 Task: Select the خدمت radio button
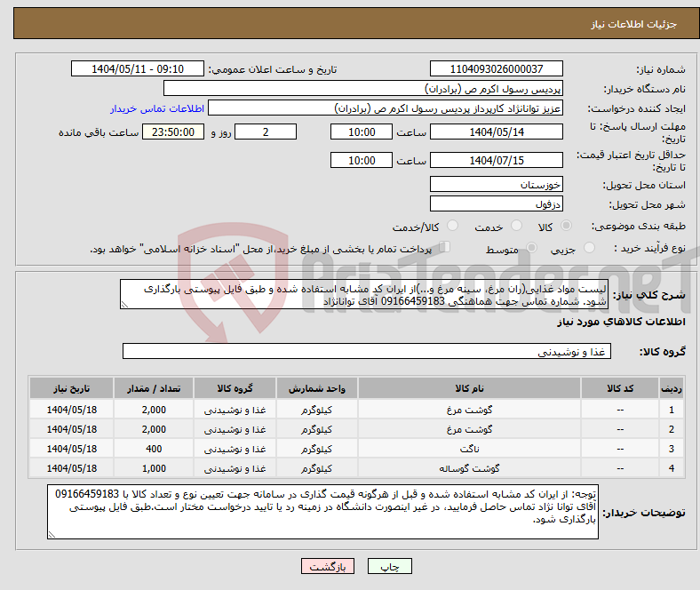coord(516,226)
